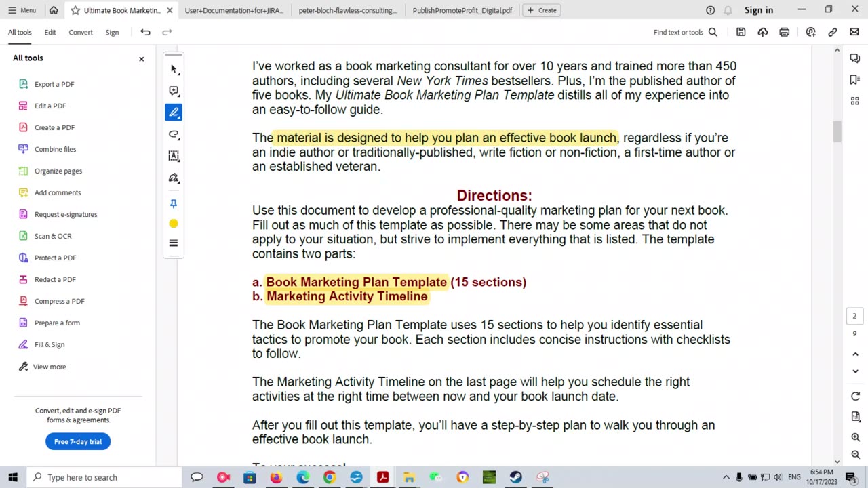Screen dimensions: 868x488
Task: Print the document
Action: tap(785, 32)
